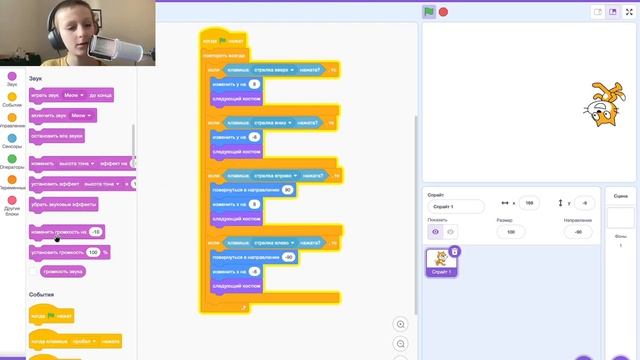Click the green flag to start
Viewport: 640px width, 360px height.
click(429, 12)
